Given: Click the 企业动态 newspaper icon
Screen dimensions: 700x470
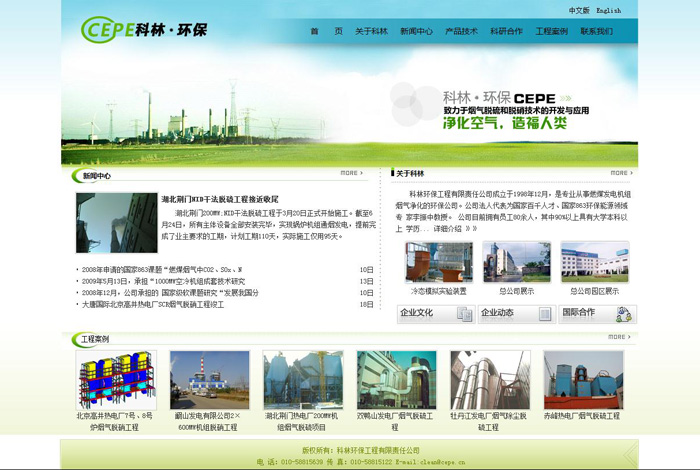Looking at the screenshot, I should click(544, 314).
